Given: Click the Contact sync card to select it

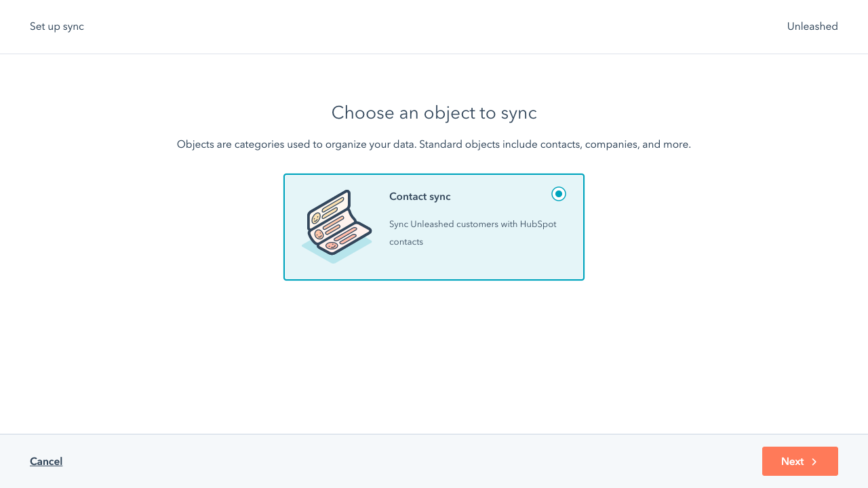Looking at the screenshot, I should 434,227.
